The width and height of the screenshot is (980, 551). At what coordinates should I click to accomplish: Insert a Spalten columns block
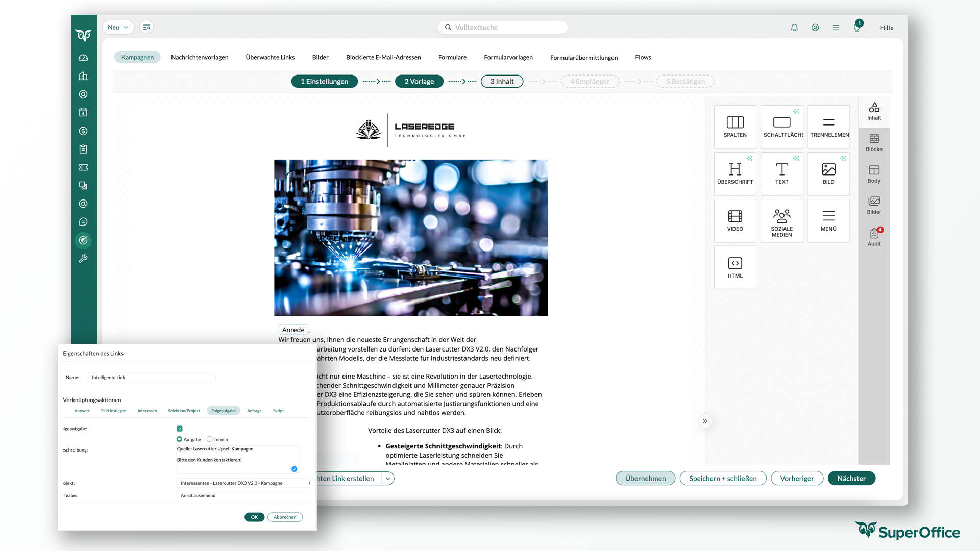coord(735,126)
